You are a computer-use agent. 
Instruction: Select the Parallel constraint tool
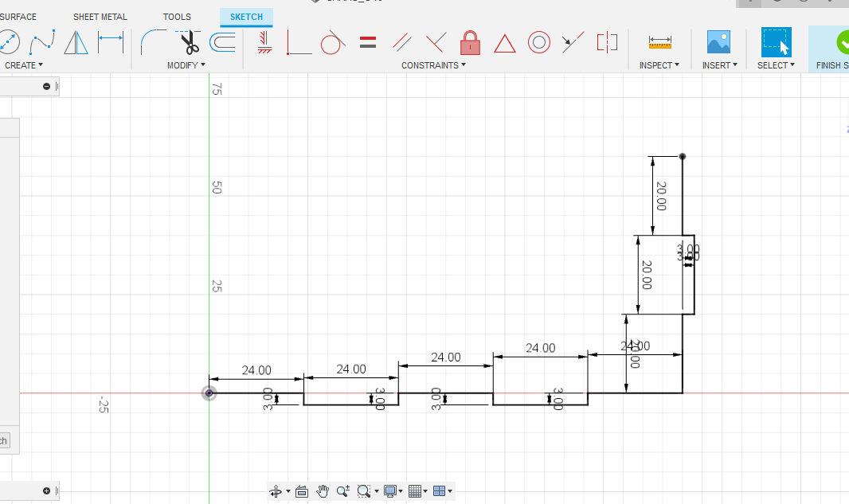402,41
